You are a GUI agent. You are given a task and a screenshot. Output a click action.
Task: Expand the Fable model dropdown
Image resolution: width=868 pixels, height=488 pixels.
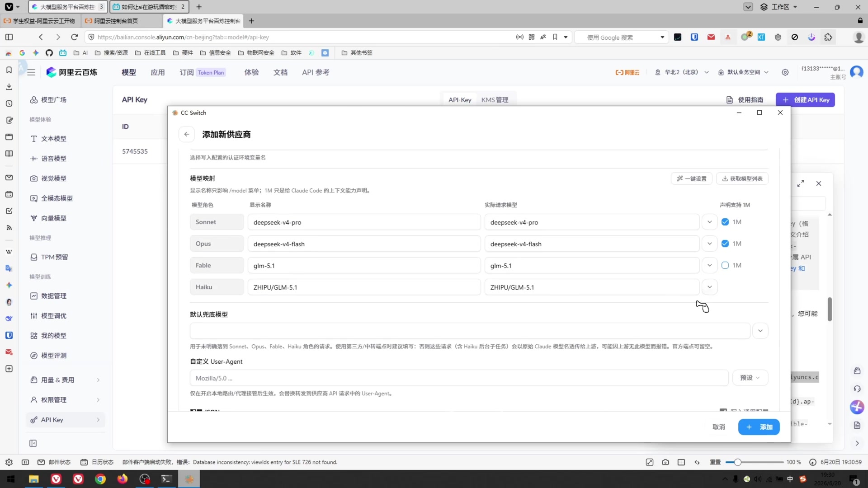pyautogui.click(x=710, y=265)
